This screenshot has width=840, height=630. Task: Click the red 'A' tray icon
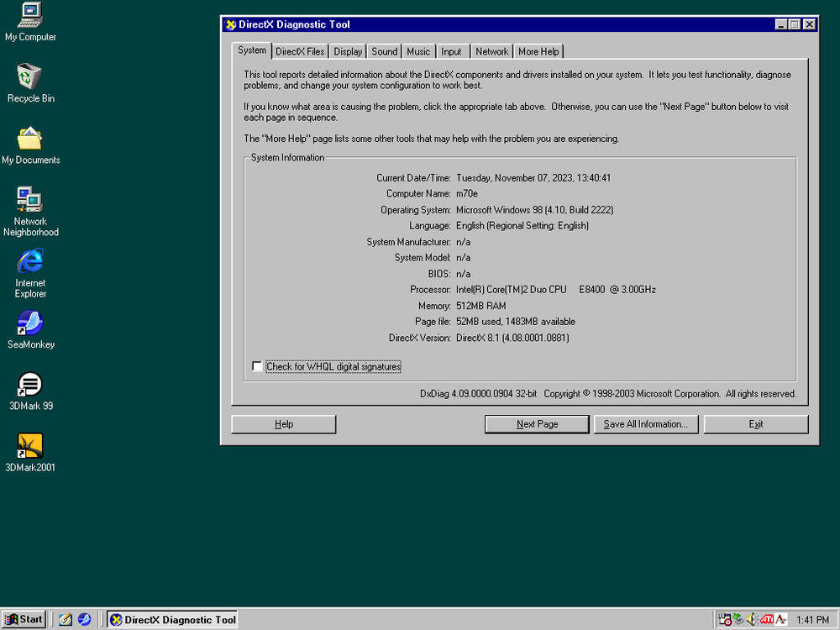tap(781, 619)
